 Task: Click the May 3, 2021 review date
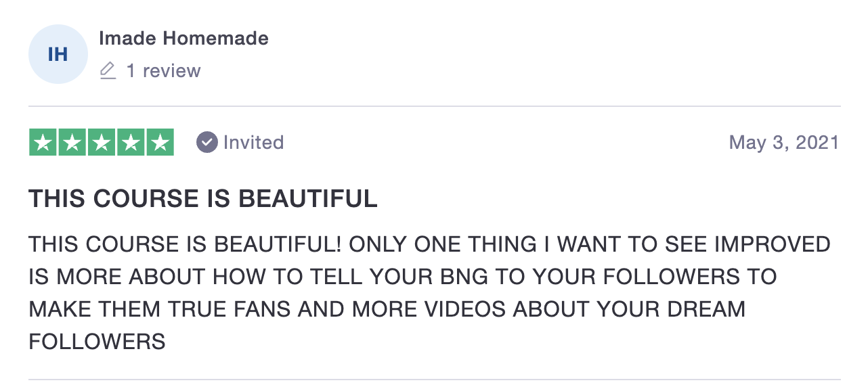coord(784,142)
